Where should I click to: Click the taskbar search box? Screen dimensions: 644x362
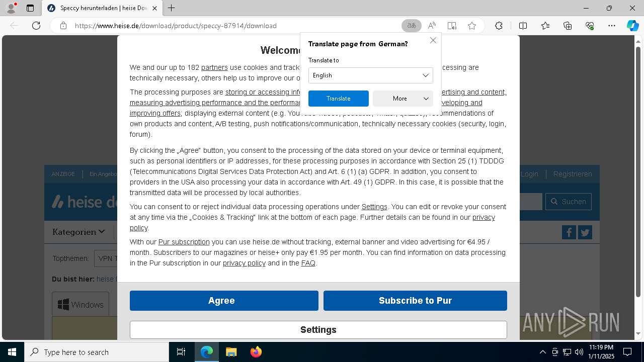(x=97, y=352)
